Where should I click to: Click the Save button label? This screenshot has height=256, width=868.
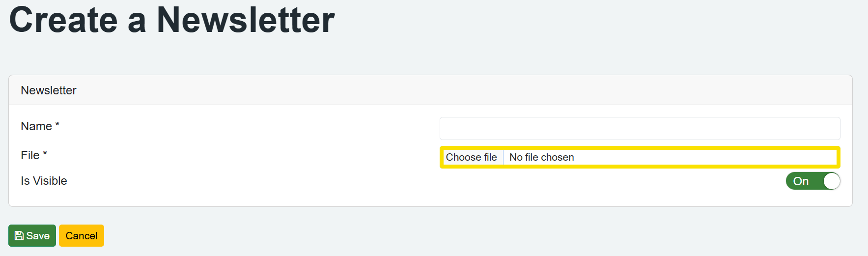pos(38,236)
